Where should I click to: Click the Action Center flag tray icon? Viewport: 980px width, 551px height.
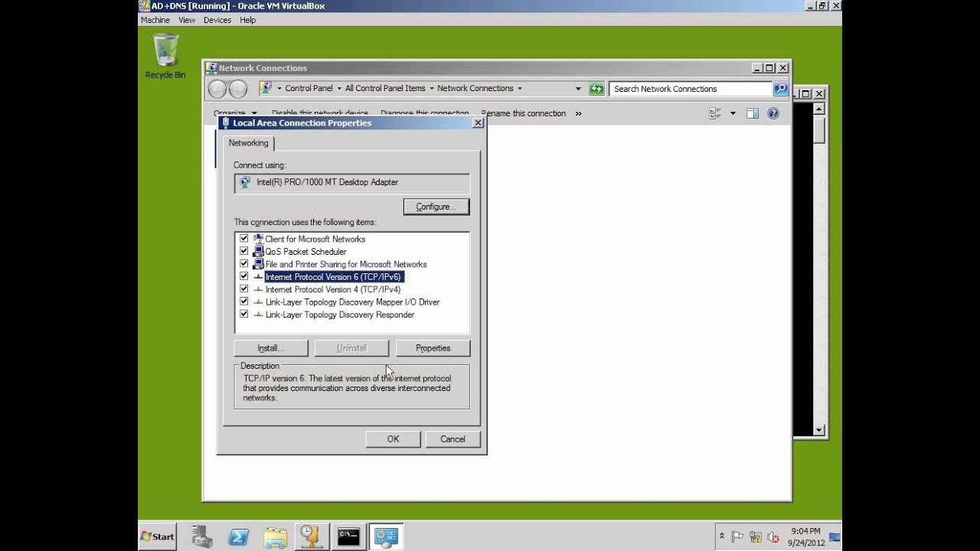tap(738, 537)
